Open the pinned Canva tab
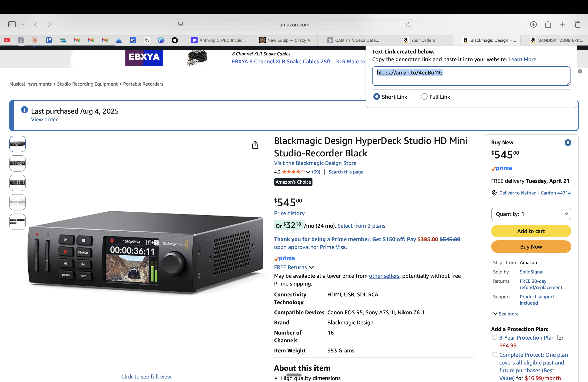This screenshot has height=382, width=588. 161,40
